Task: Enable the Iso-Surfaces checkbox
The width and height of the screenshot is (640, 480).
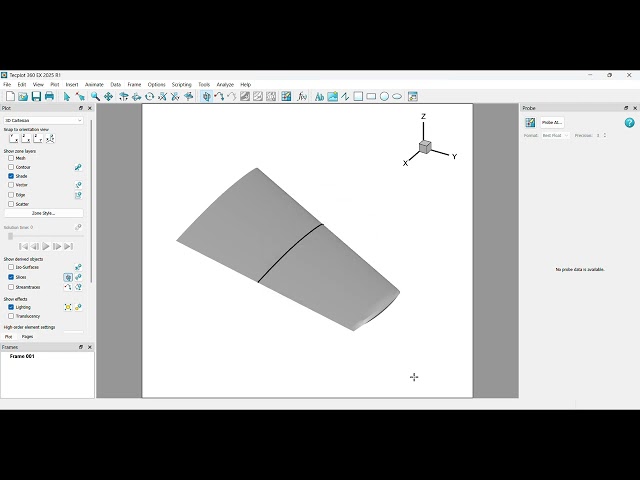Action: click(x=11, y=267)
